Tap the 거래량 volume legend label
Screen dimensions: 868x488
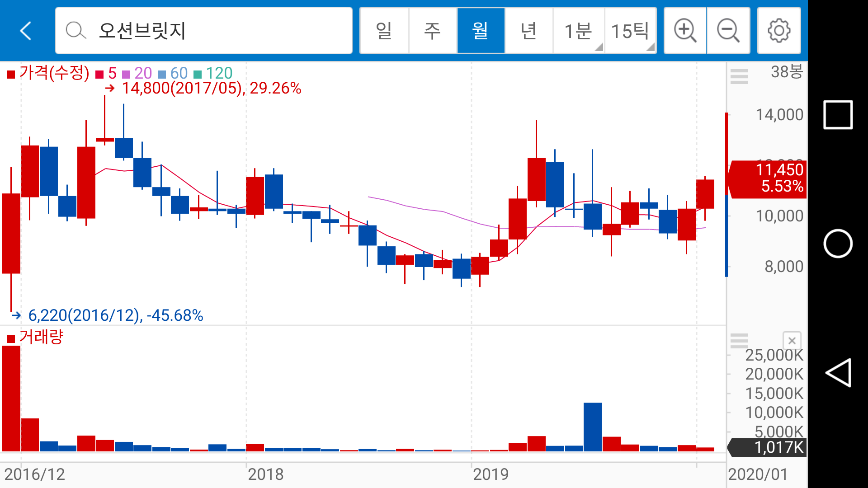coord(35,337)
